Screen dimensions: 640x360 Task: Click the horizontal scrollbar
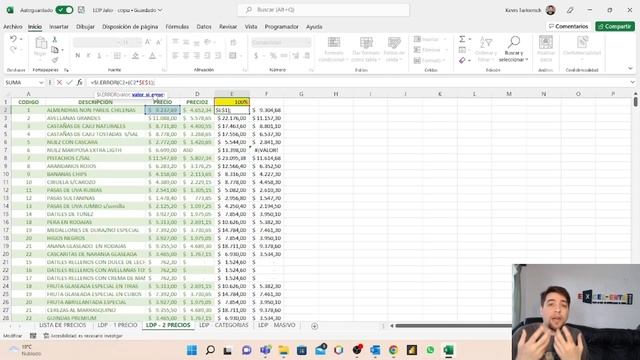click(x=453, y=326)
